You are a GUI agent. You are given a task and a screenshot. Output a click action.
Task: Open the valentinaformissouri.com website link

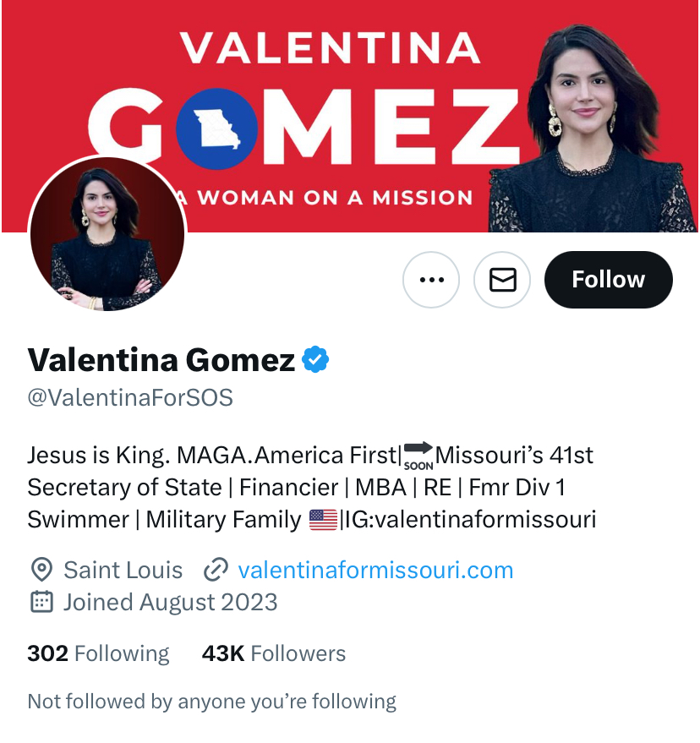pyautogui.click(x=375, y=570)
